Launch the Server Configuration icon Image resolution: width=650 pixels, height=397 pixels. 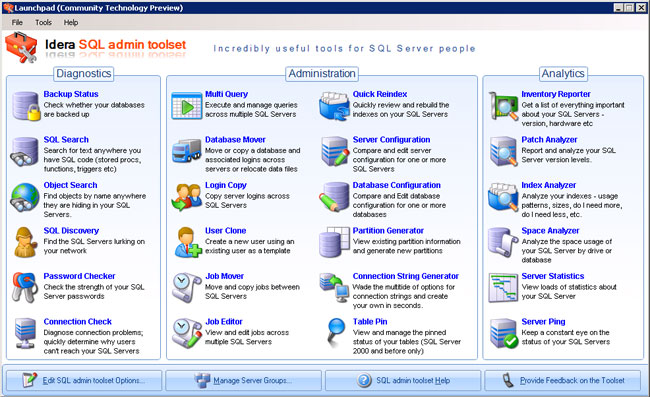[x=335, y=152]
